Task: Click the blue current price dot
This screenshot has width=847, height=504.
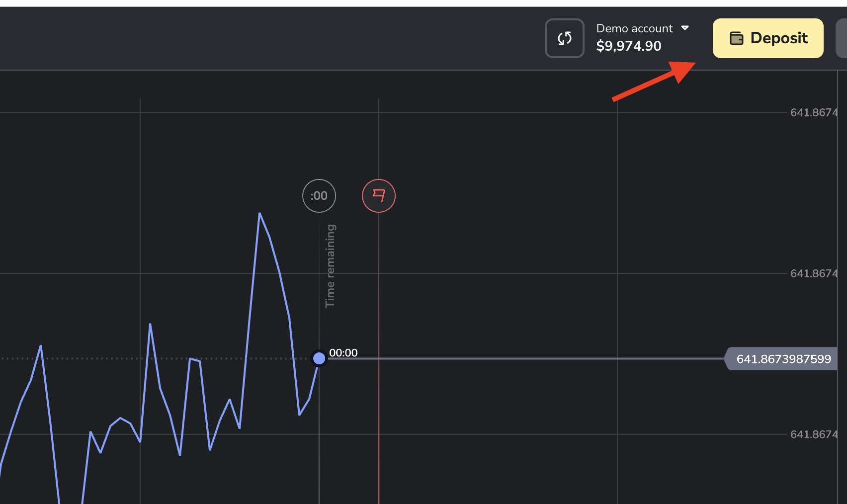Action: tap(319, 358)
